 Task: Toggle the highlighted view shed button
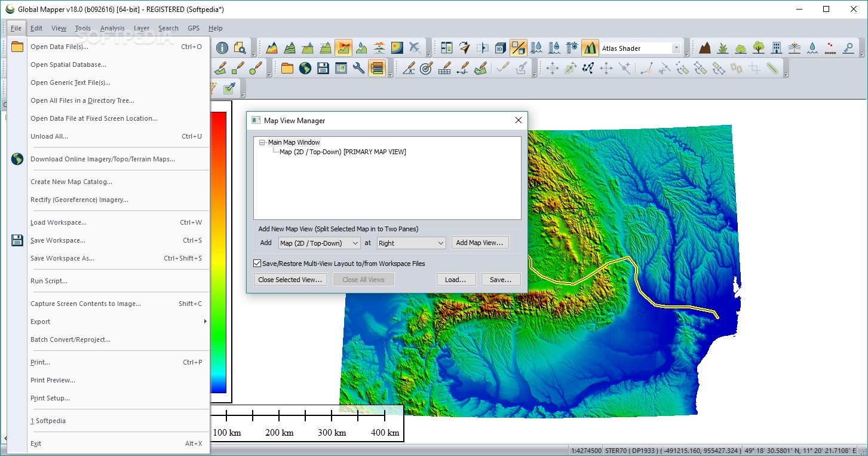(343, 48)
